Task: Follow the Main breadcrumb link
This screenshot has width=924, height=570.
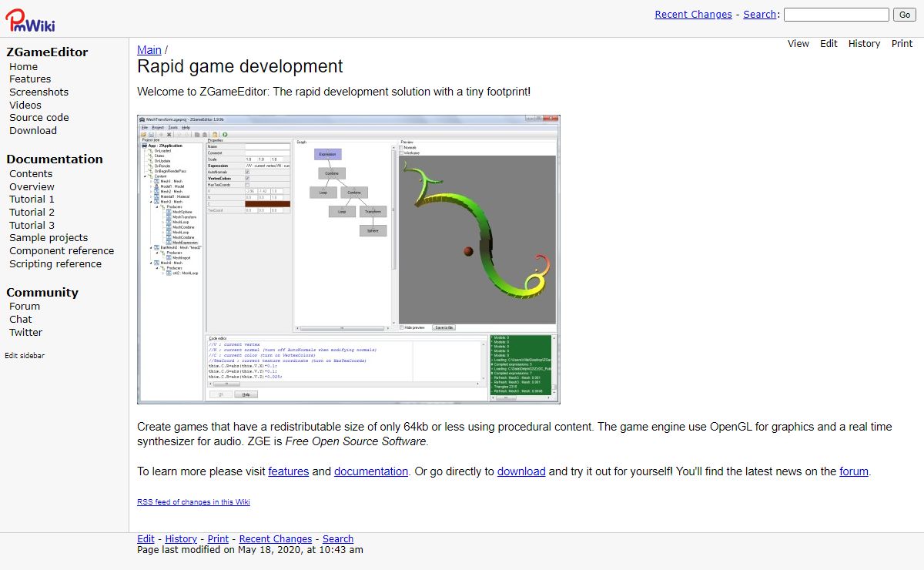Action: (x=149, y=50)
